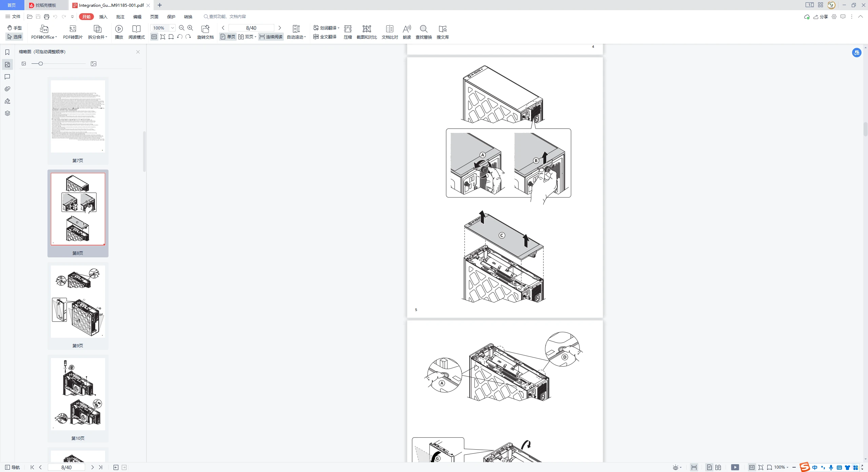
Task: Toggle the 导航 navigation pane button
Action: pyautogui.click(x=13, y=467)
